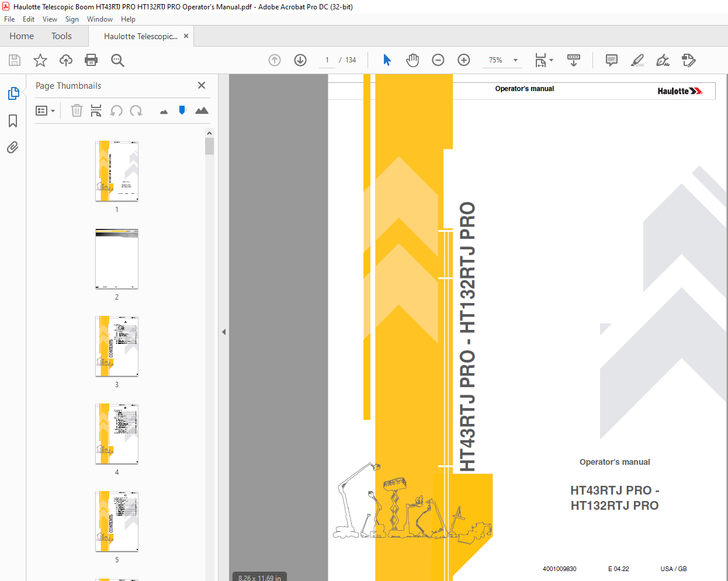Add file to starred with star icon

click(x=40, y=60)
